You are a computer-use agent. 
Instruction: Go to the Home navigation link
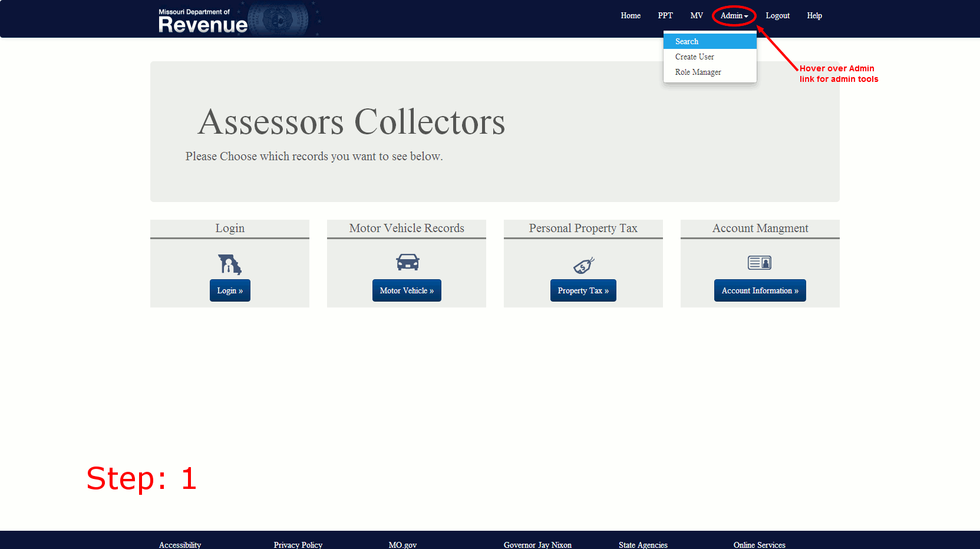(630, 16)
